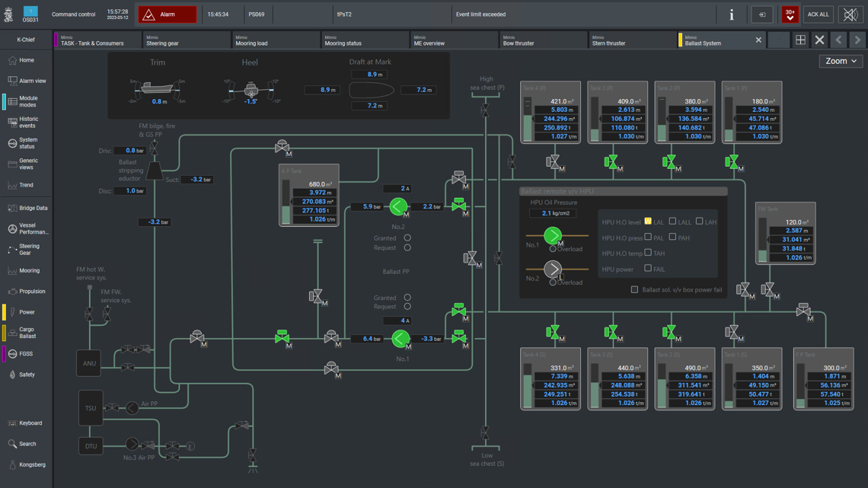868x488 pixels.
Task: Click the A.P. Tank level gauge panel
Action: click(x=309, y=196)
